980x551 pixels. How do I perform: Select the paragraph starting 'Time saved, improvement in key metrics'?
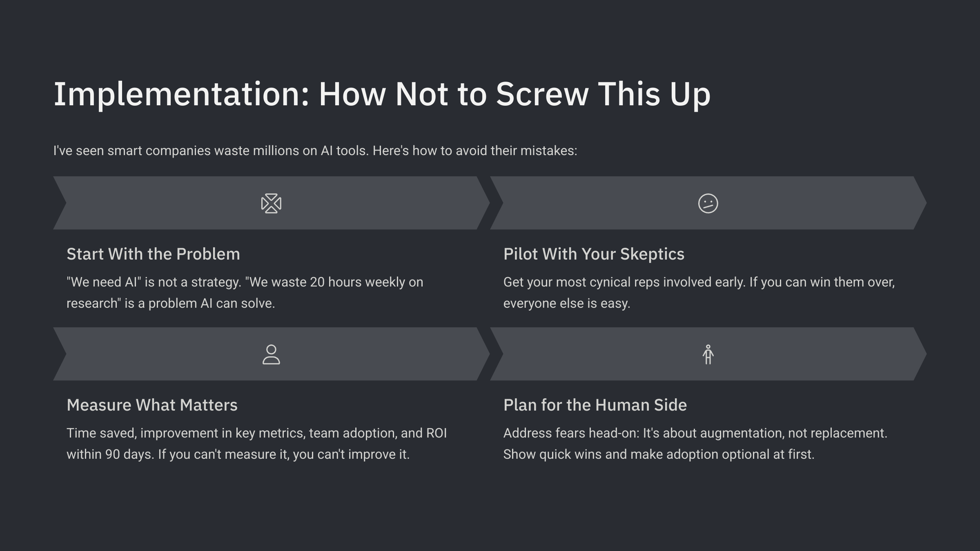(x=257, y=444)
